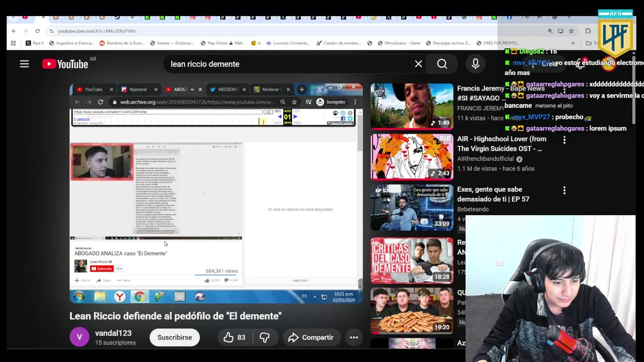644x362 pixels.
Task: Open the emoji "b" bookmark
Action: [256, 43]
